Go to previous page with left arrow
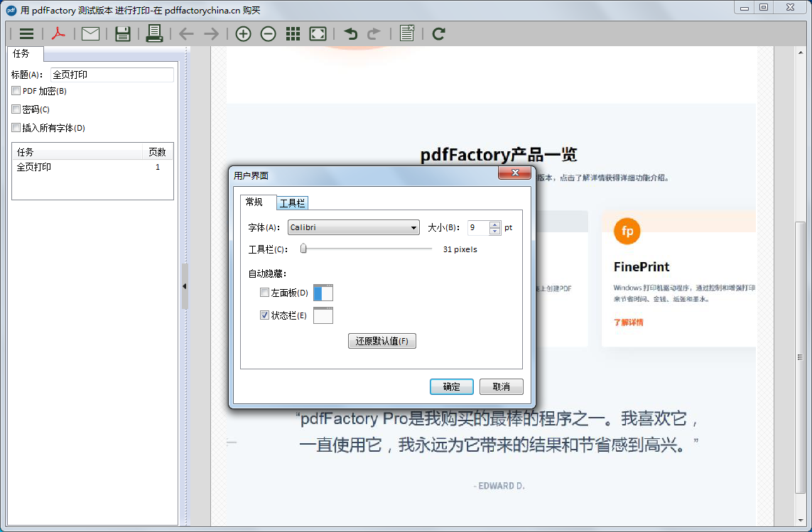This screenshot has height=532, width=812. [x=186, y=34]
